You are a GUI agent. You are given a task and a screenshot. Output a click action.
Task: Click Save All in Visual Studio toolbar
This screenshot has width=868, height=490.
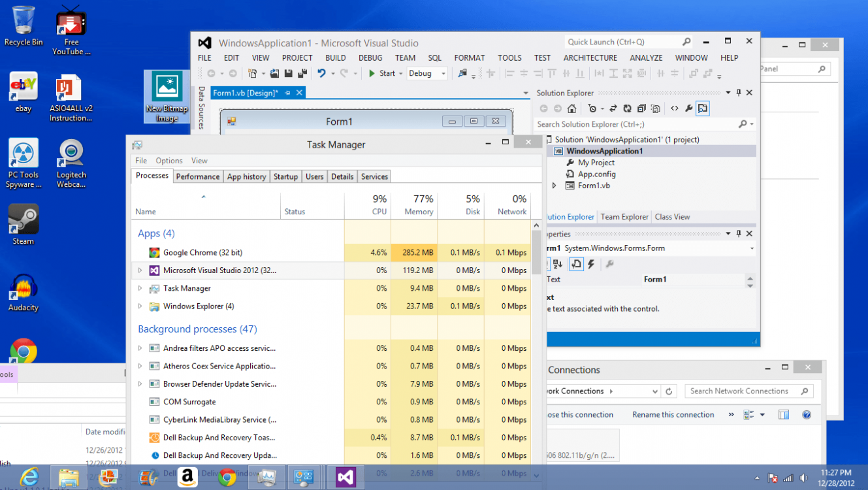pos(302,73)
